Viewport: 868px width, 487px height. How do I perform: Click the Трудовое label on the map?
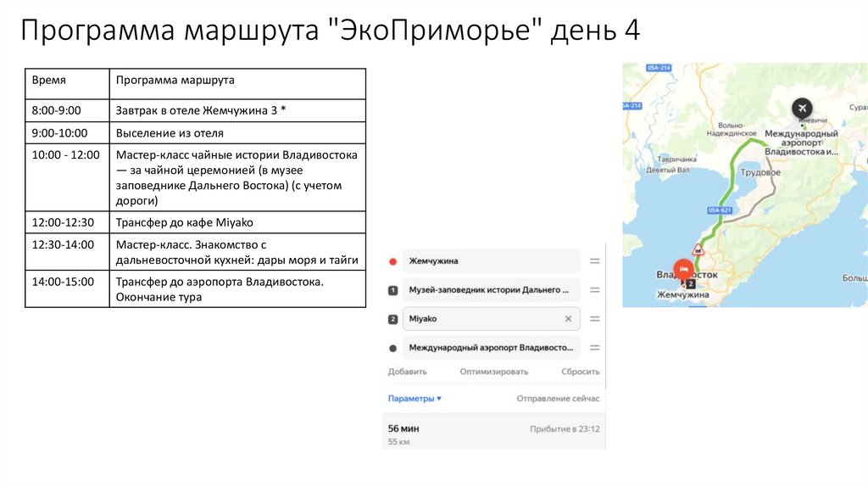pos(760,172)
